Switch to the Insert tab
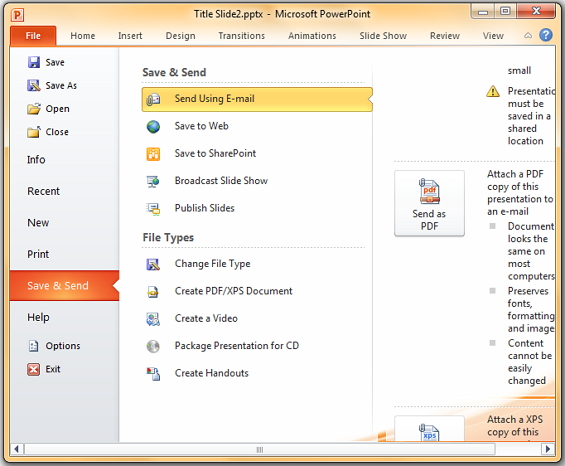This screenshot has height=466, width=565. [x=130, y=36]
